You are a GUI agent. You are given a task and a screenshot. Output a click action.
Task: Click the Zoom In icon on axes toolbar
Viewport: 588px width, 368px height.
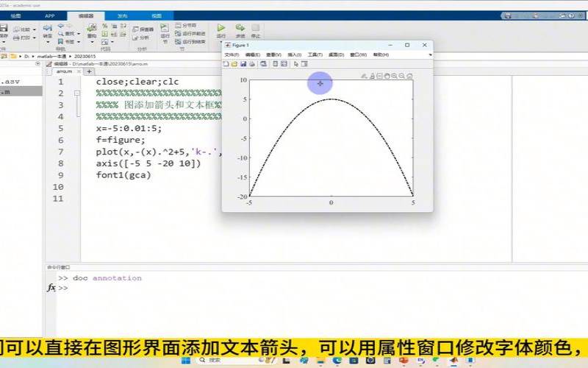pyautogui.click(x=394, y=76)
